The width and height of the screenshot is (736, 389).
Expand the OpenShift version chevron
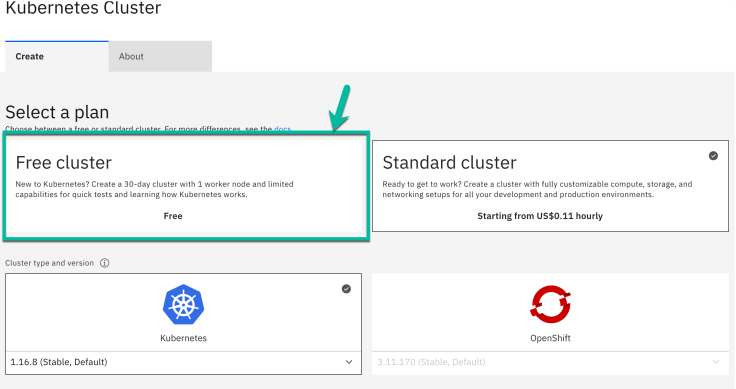pos(716,362)
